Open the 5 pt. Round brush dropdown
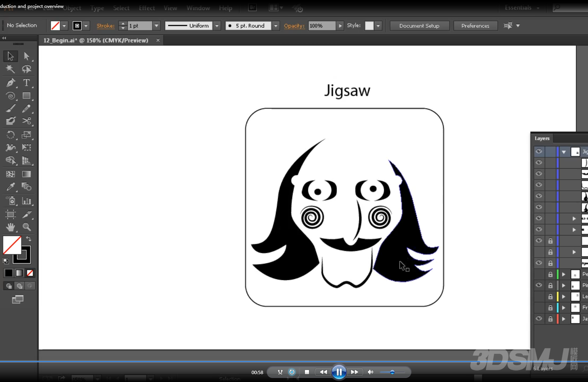The image size is (588, 382). coord(276,26)
